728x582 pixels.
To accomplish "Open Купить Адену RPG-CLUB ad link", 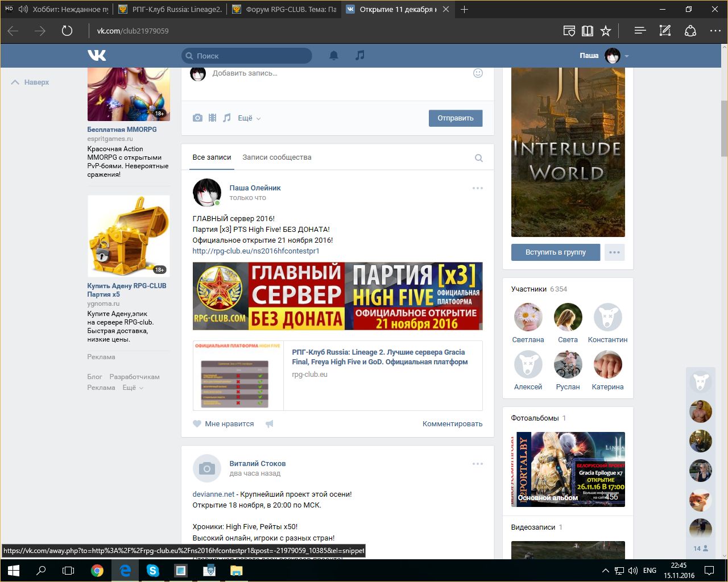I will [127, 290].
